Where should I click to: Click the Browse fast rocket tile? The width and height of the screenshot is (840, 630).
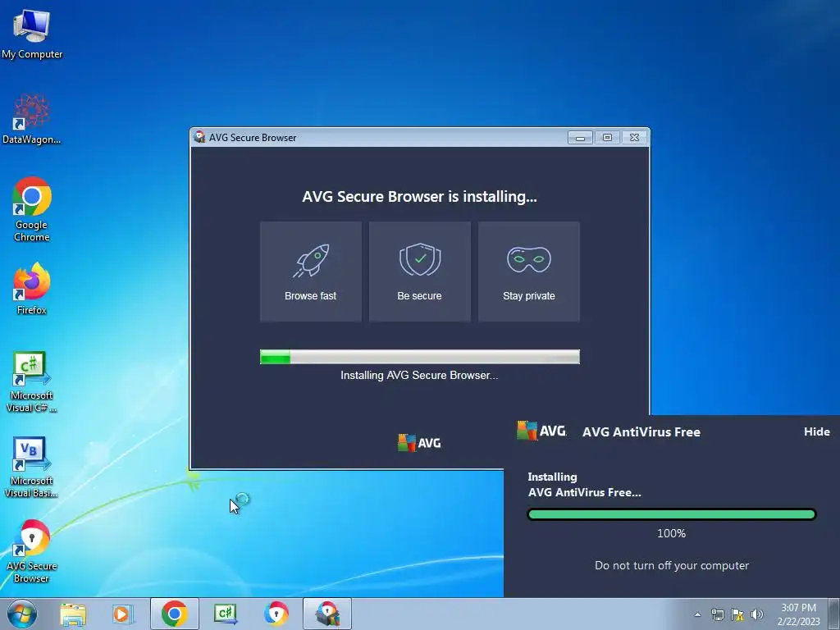[311, 272]
